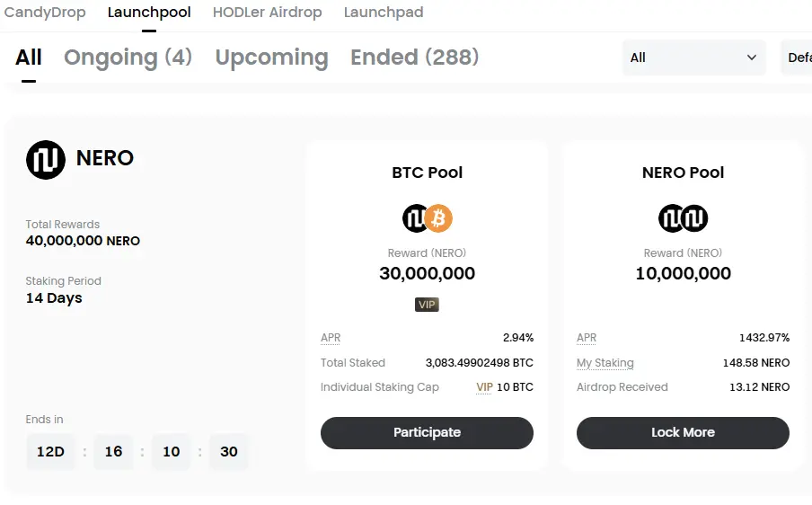Viewport: 812px width, 505px height.
Task: Open the All filter dropdown
Action: [694, 58]
